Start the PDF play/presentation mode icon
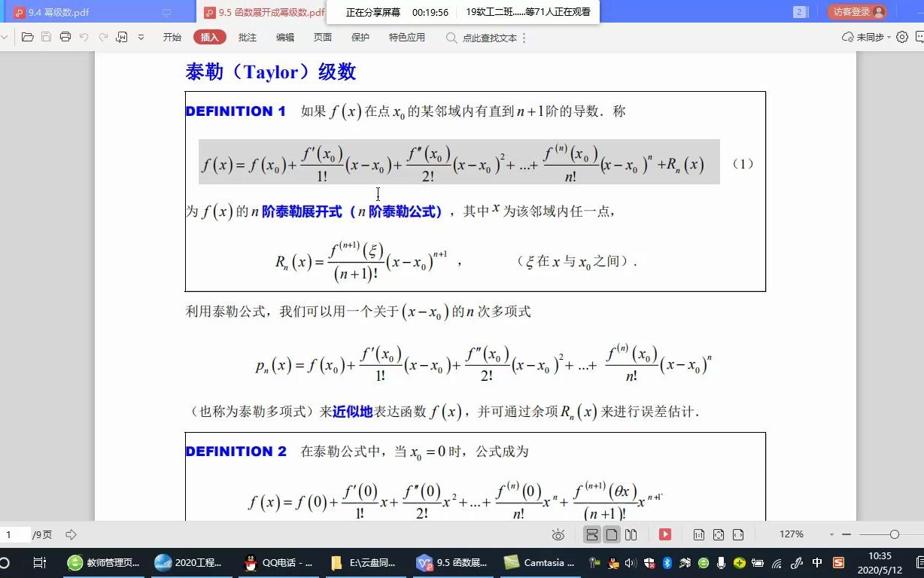The height and width of the screenshot is (578, 924). click(x=665, y=534)
